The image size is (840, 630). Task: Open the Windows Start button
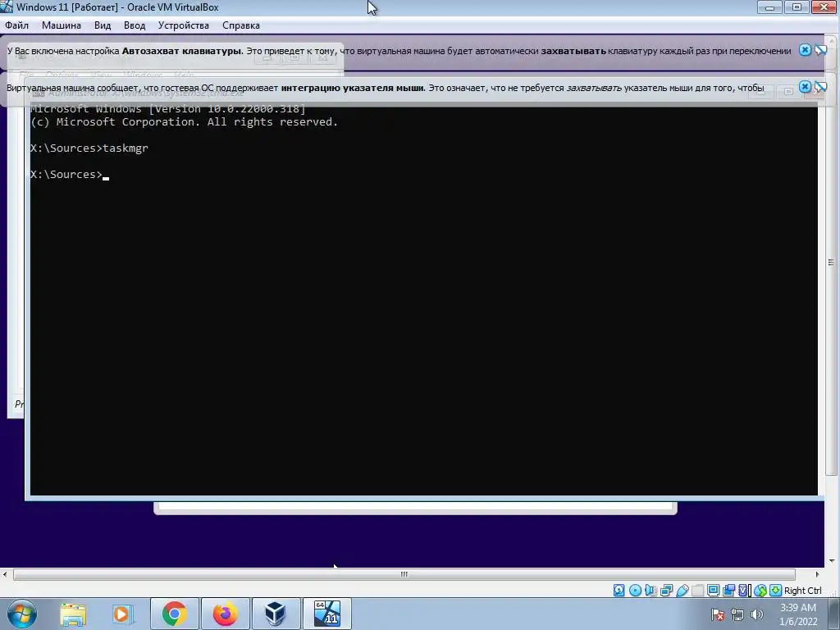tap(21, 614)
